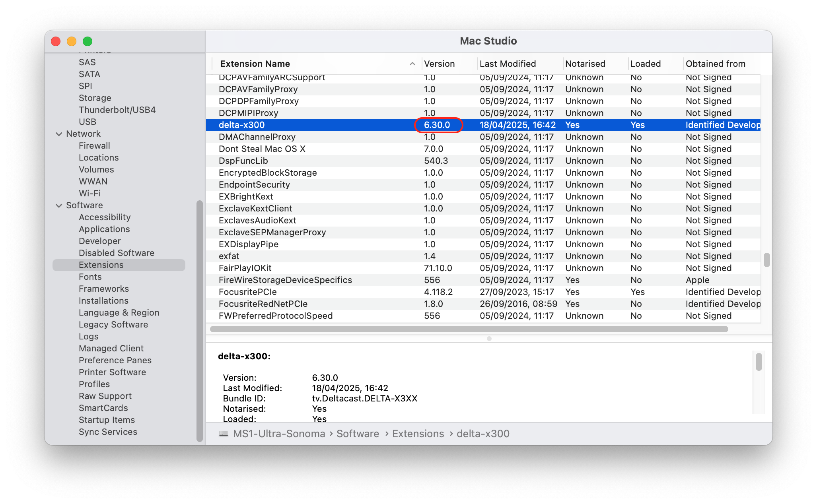Image resolution: width=817 pixels, height=504 pixels.
Task: Click the detail pane scrollbar thumb
Action: [759, 362]
